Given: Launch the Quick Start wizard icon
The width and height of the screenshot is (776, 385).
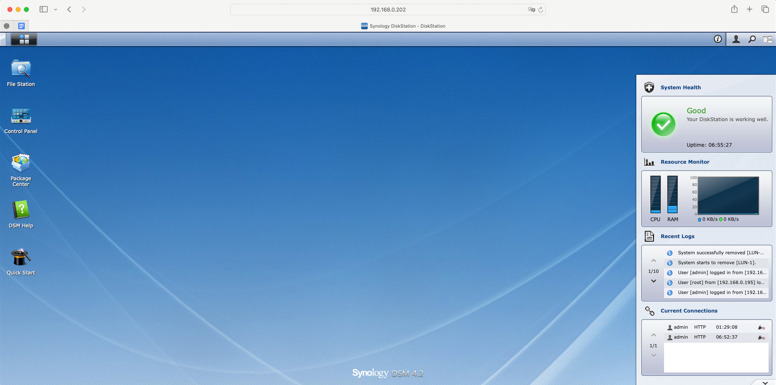Looking at the screenshot, I should [x=21, y=262].
